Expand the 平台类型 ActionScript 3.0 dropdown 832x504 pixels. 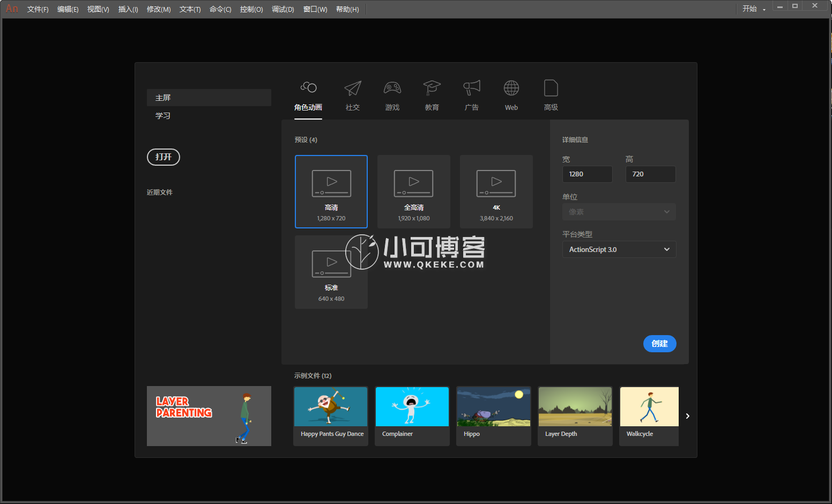(619, 249)
